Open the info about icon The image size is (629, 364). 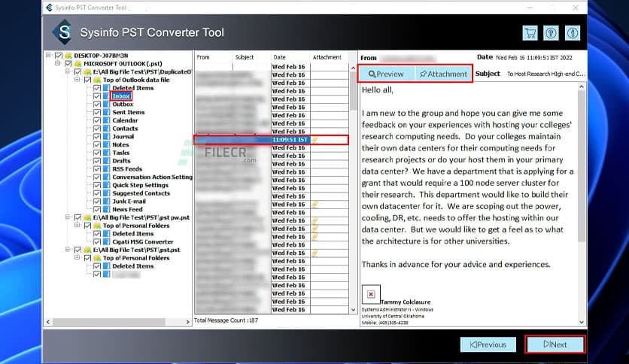tap(572, 33)
